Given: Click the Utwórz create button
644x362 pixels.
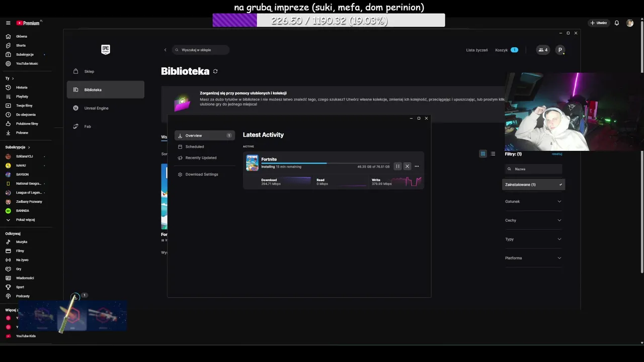Looking at the screenshot, I should point(599,23).
